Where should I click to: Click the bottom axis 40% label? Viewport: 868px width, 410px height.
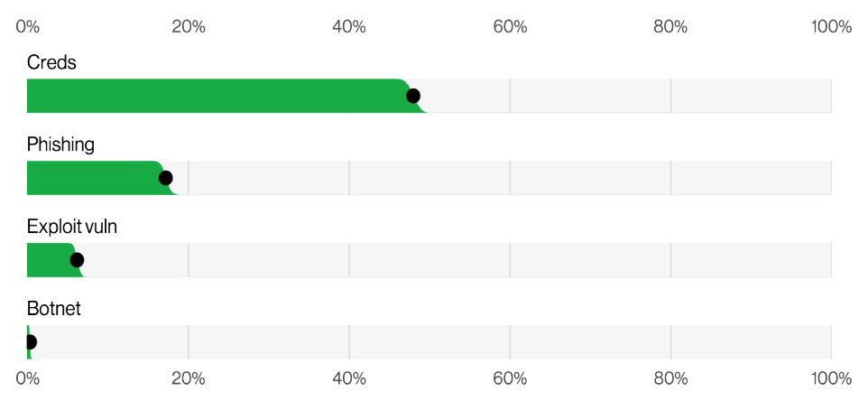click(x=349, y=379)
